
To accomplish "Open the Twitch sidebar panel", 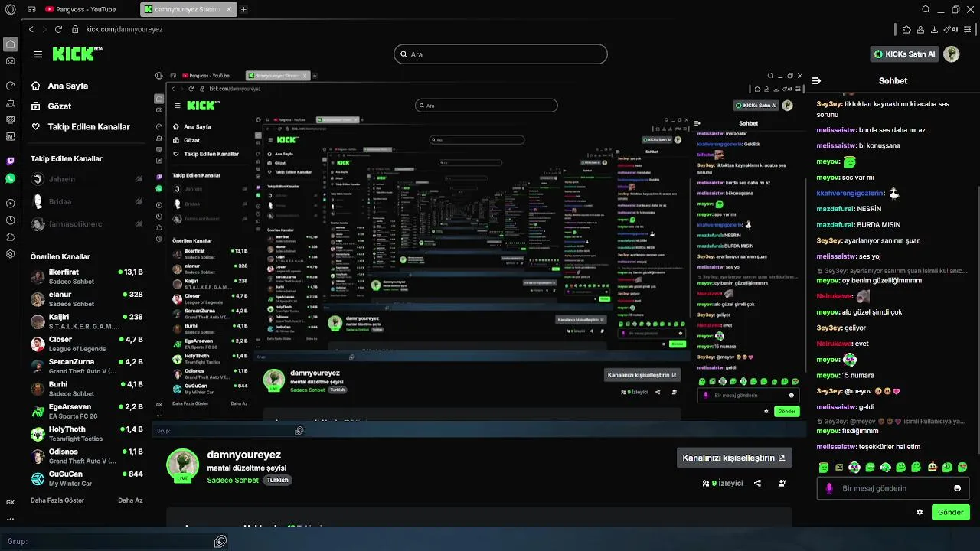I will point(10,161).
